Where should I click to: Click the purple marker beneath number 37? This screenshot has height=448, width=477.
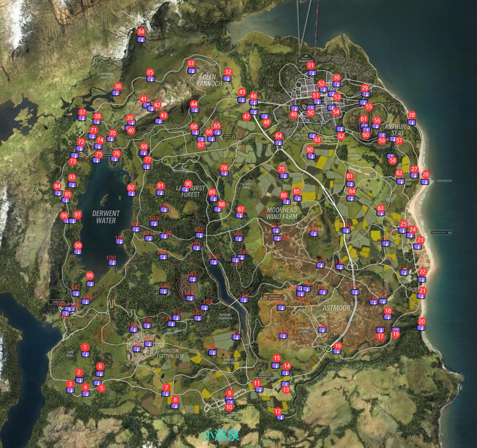[82, 119]
